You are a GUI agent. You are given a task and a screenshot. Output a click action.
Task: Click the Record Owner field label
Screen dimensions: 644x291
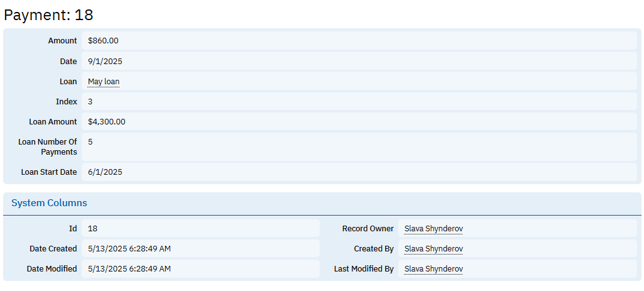click(x=368, y=229)
